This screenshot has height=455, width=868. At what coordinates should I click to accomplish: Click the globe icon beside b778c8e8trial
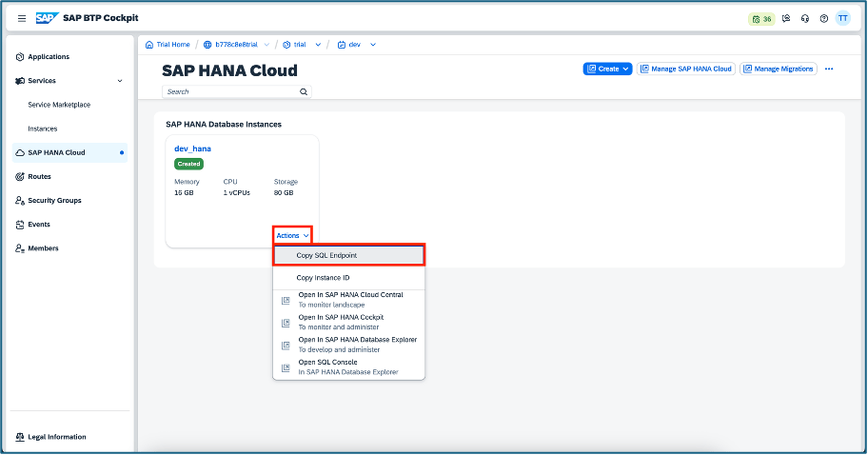pyautogui.click(x=207, y=45)
